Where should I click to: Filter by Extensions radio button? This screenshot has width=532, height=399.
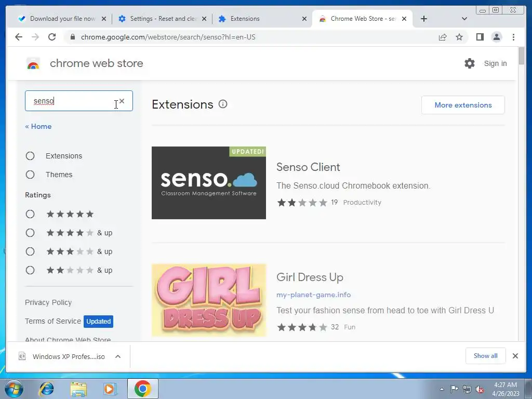[x=30, y=156]
